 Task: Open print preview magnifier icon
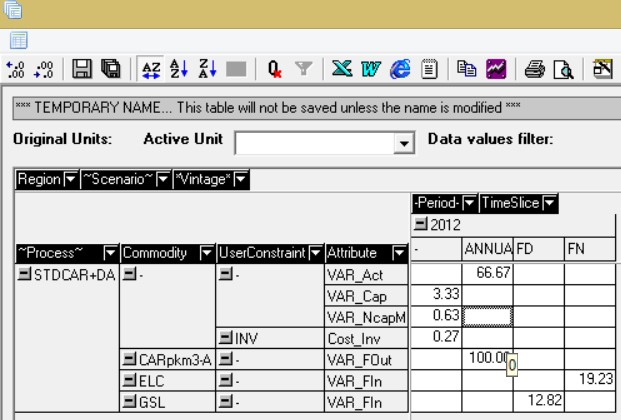[x=564, y=70]
